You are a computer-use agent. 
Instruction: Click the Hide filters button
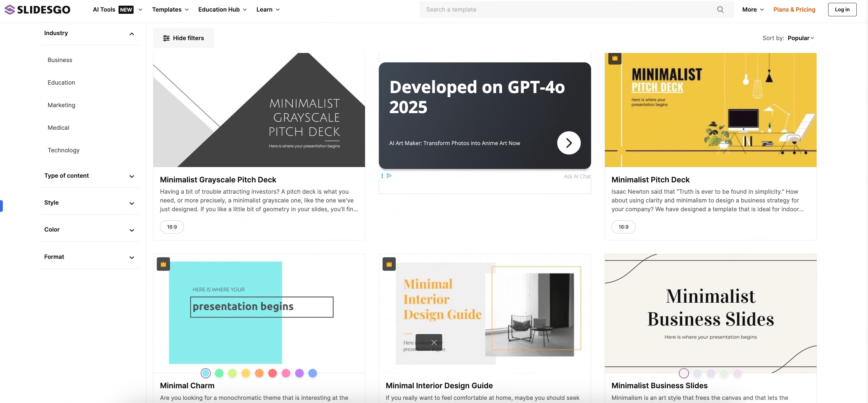tap(183, 38)
